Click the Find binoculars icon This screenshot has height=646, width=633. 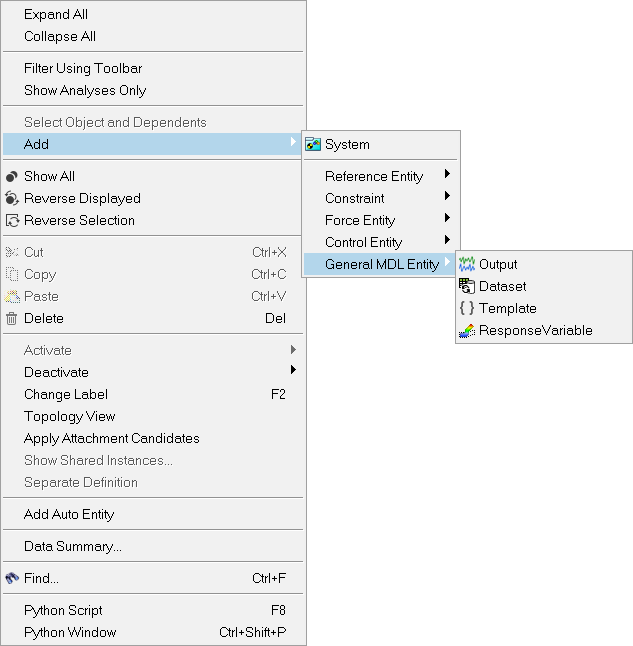point(12,579)
